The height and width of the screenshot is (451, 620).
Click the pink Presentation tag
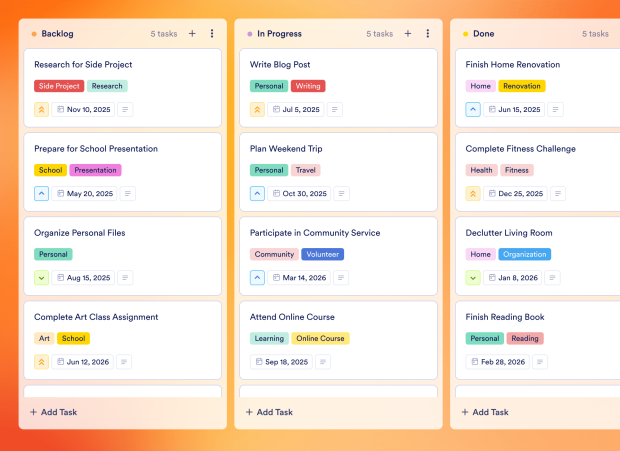click(x=95, y=170)
